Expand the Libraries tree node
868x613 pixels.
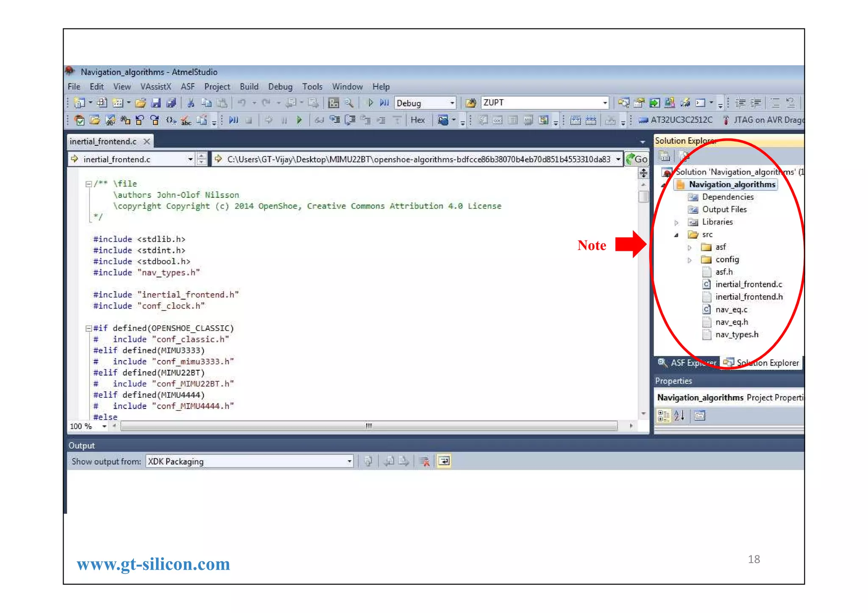pos(676,222)
